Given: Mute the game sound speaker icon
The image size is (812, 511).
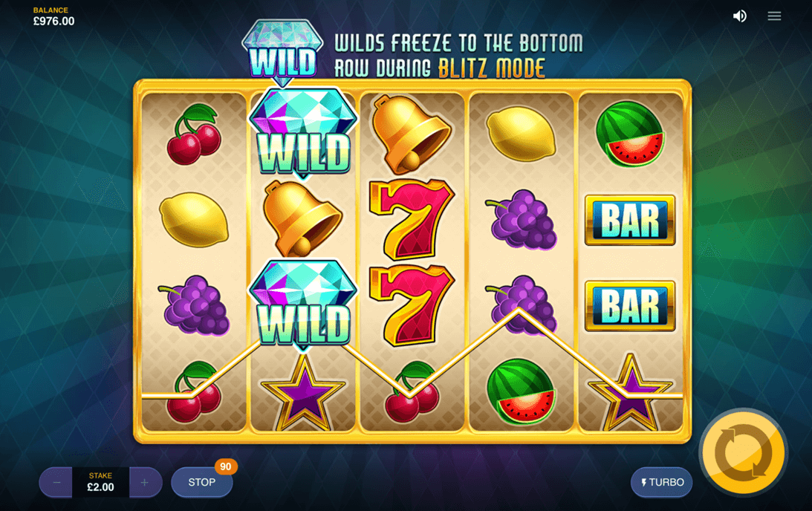Looking at the screenshot, I should tap(739, 16).
